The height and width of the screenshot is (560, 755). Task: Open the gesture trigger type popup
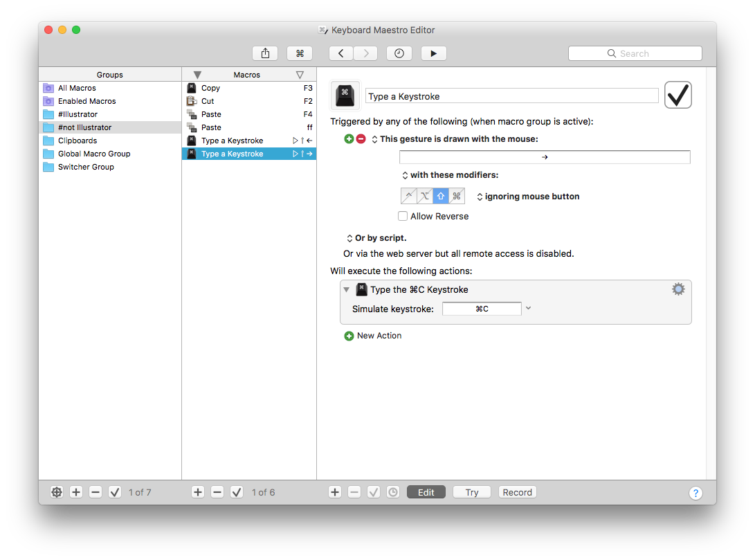click(374, 139)
